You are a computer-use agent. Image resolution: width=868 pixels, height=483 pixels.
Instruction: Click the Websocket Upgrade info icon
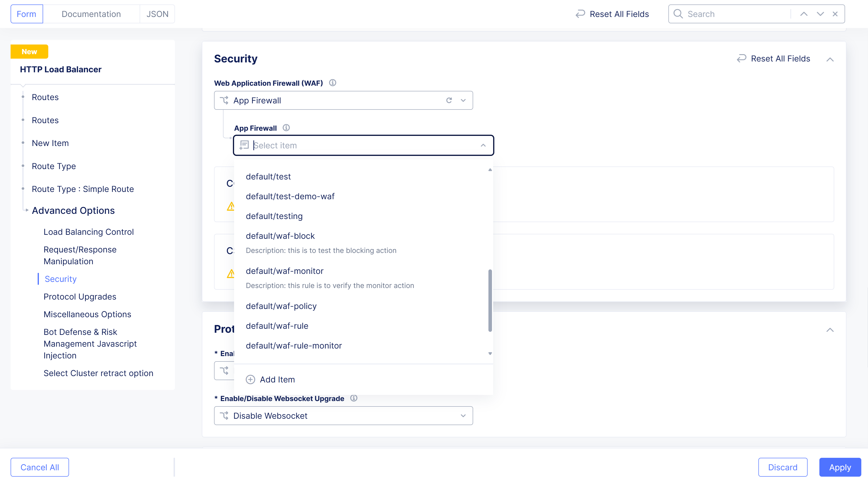pyautogui.click(x=353, y=398)
